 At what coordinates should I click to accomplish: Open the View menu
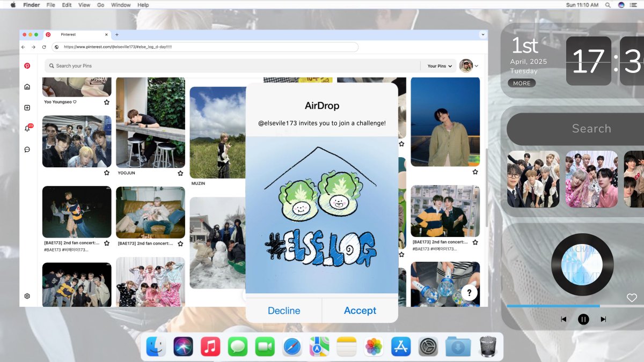coord(84,5)
